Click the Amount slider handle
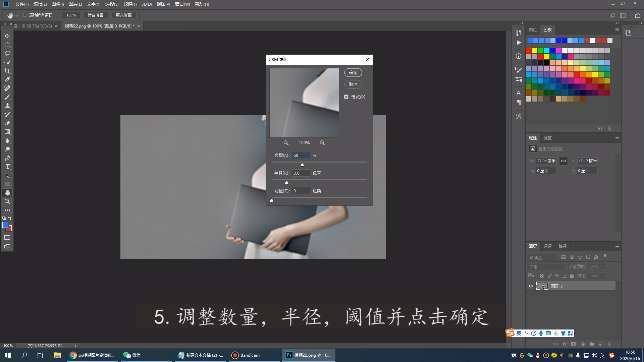Viewport: 644px width, 362px height. (302, 165)
